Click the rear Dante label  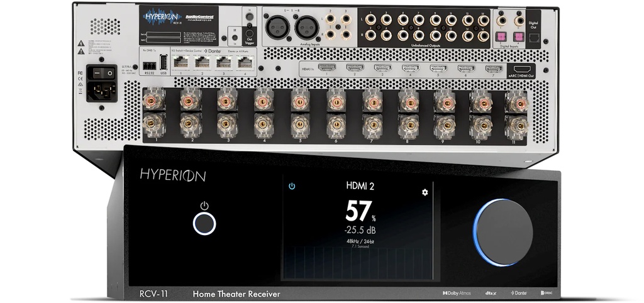[x=213, y=50]
